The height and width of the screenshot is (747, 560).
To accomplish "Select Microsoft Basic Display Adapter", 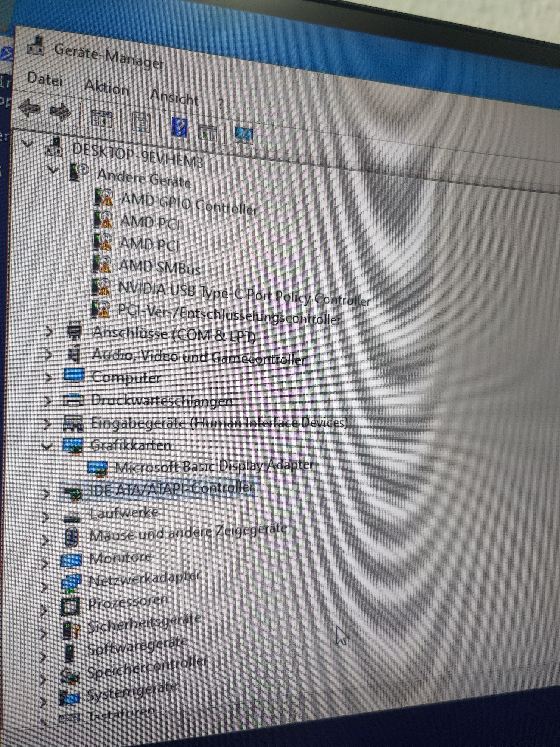I will pos(213,466).
